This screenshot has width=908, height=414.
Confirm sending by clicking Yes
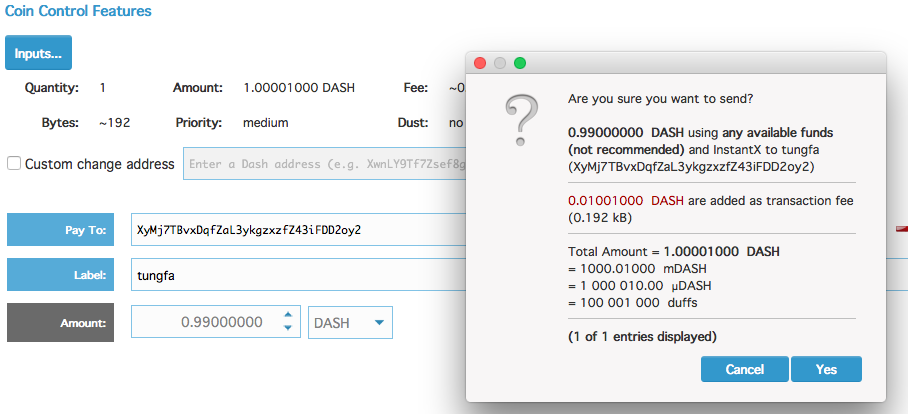tap(826, 369)
